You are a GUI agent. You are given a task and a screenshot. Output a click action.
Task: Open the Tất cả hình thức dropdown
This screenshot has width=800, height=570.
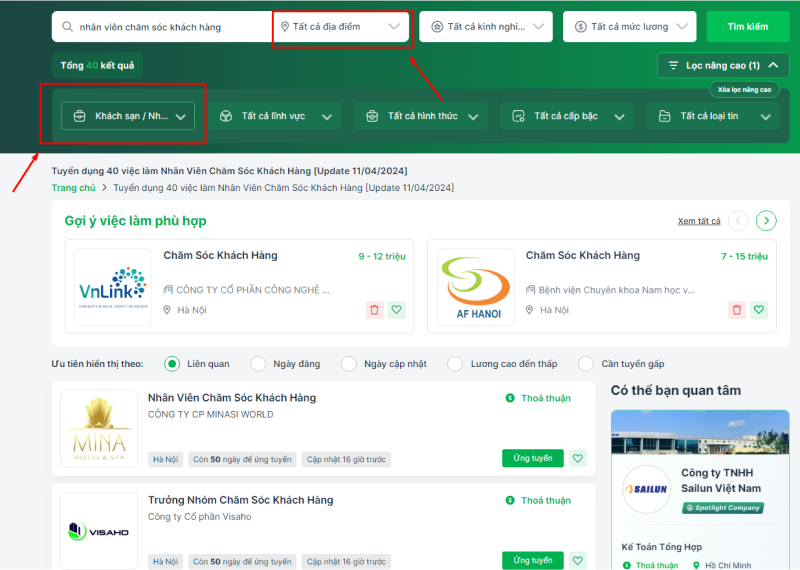420,116
